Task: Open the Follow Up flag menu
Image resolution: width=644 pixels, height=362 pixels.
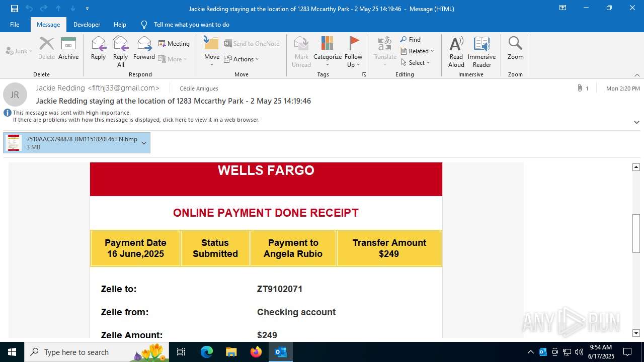Action: 354,52
